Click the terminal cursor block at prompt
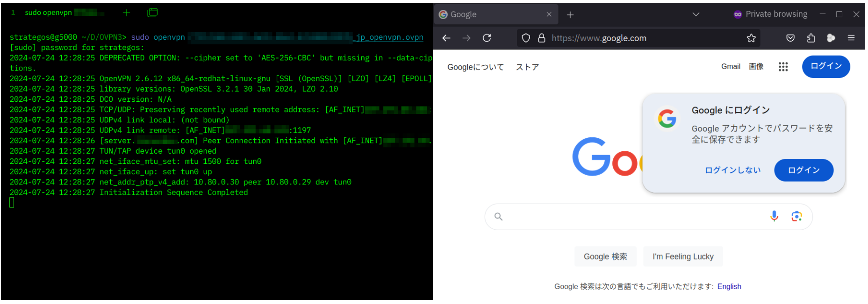Viewport: 868px width, 304px height. click(12, 203)
